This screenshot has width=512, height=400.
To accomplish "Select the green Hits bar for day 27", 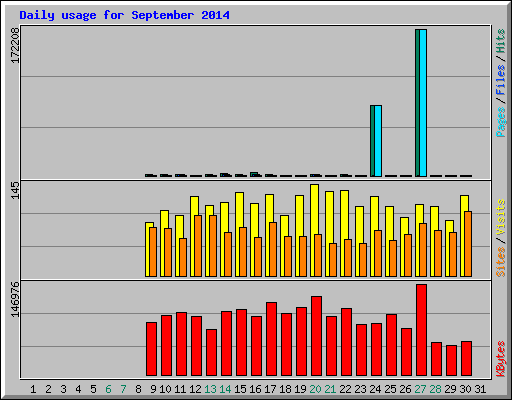I will tap(417, 103).
